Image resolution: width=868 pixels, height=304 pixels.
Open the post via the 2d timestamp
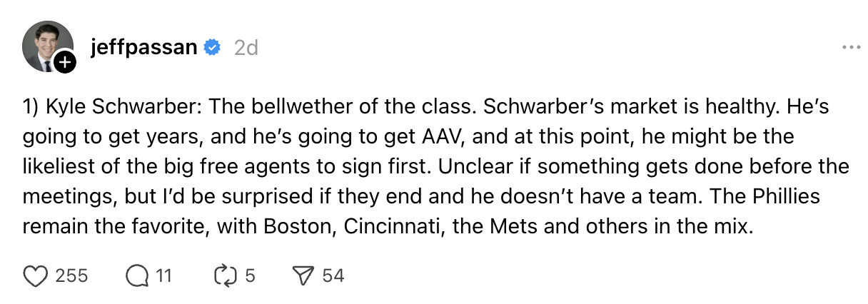click(x=246, y=48)
